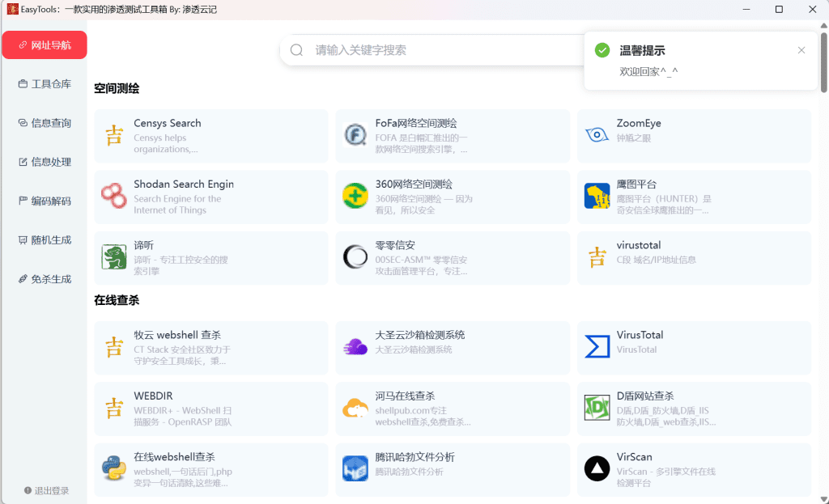Image resolution: width=829 pixels, height=504 pixels.
Task: Click the VirScan title text
Action: (x=634, y=457)
